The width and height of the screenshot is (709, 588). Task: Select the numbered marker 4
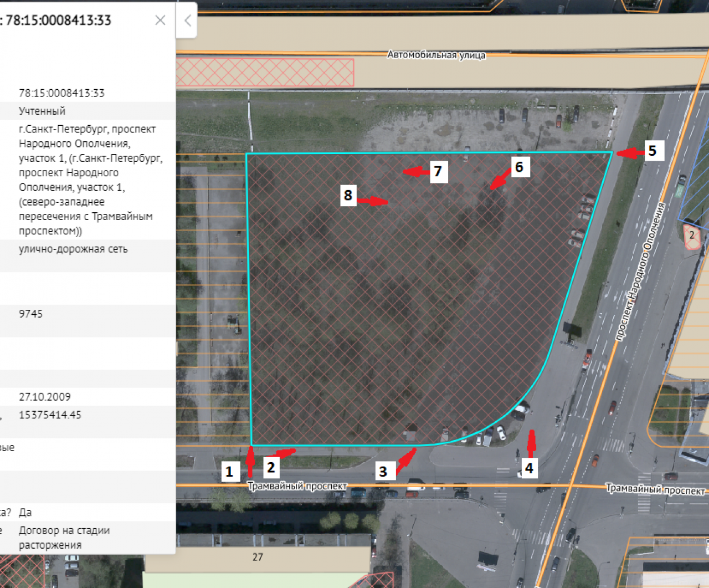(529, 468)
